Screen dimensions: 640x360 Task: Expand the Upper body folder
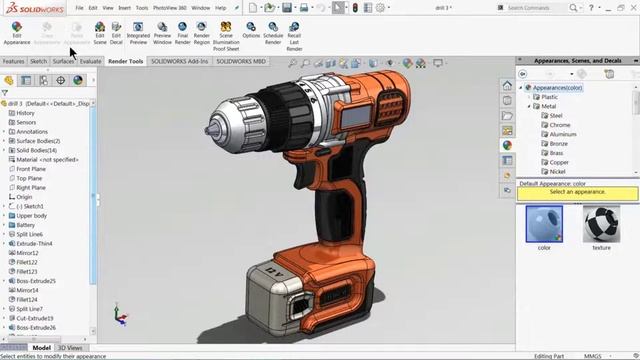click(x=4, y=216)
